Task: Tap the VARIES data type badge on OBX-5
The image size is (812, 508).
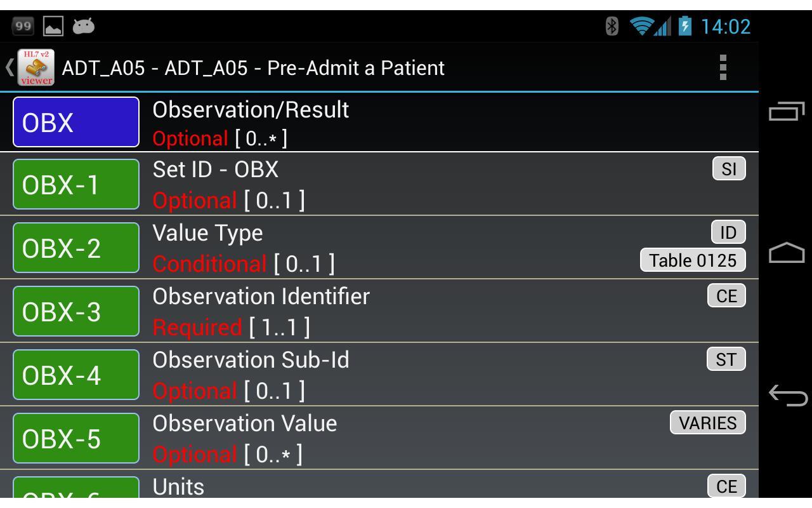Action: click(x=707, y=422)
